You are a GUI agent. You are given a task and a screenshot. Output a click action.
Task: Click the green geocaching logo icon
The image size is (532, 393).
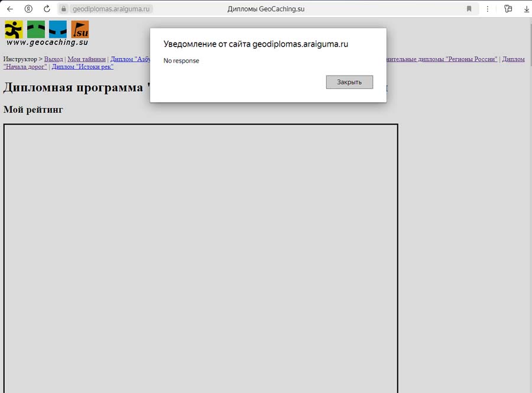(x=35, y=29)
